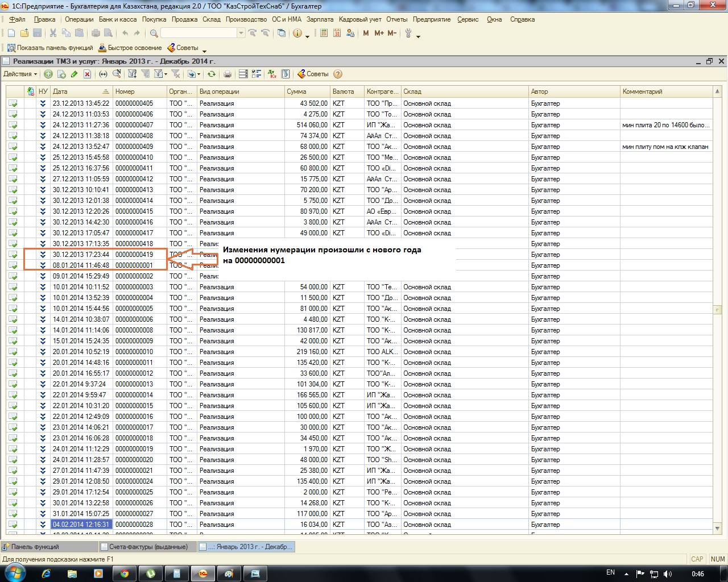Click Показать панель функций button
Viewport: 728px width, 582px height.
[x=50, y=48]
